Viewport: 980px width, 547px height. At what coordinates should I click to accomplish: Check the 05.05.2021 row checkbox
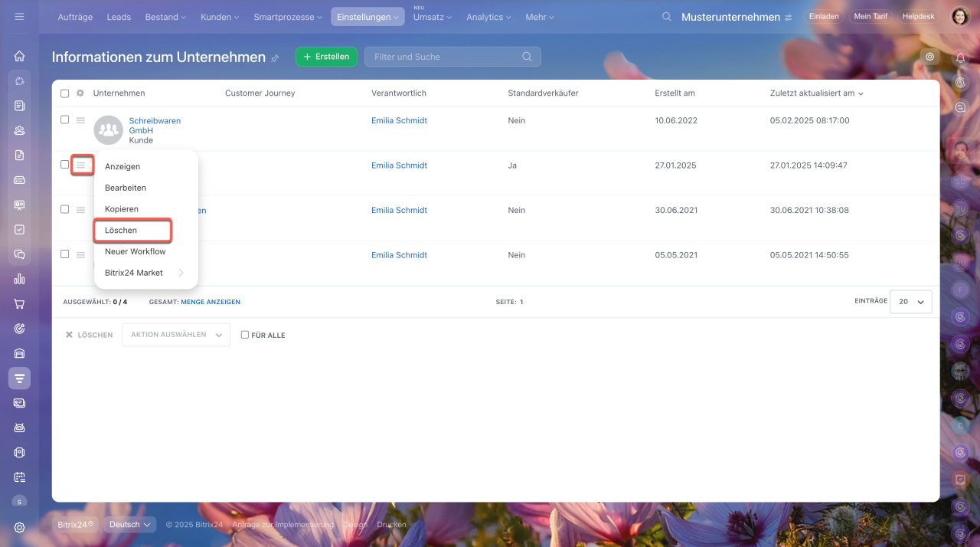(x=64, y=254)
